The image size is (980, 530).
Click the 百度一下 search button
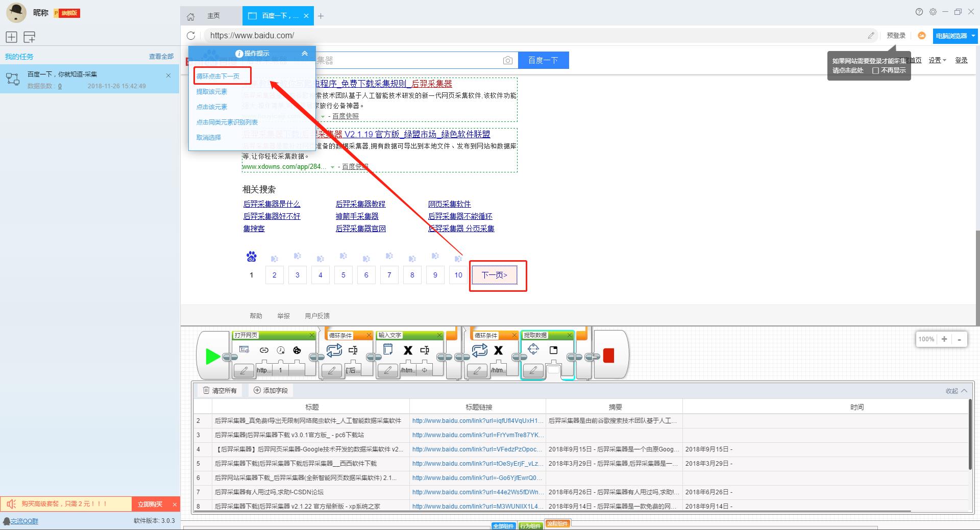[x=543, y=60]
